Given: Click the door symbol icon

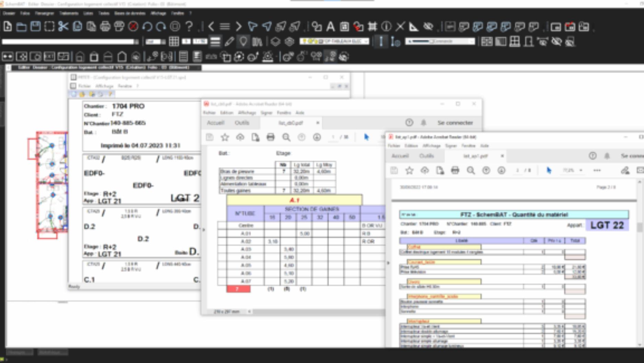Looking at the screenshot, I should pyautogui.click(x=529, y=42).
